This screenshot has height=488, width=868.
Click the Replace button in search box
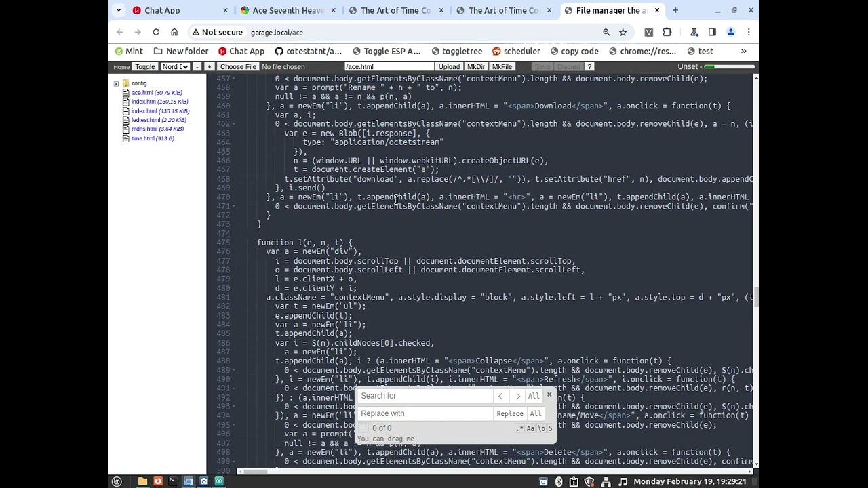(510, 413)
